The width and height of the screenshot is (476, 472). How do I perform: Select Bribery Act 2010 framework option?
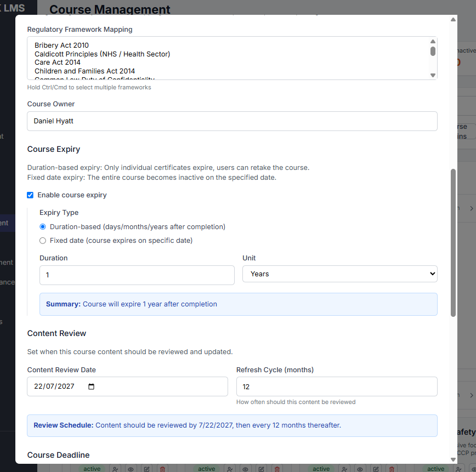coord(61,46)
